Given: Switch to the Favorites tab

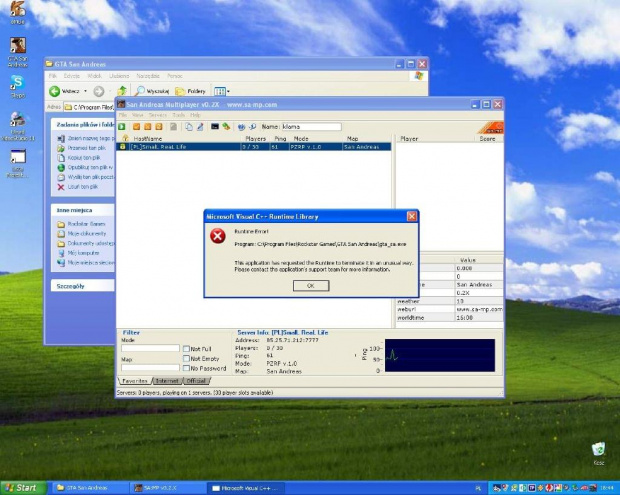Looking at the screenshot, I should coord(135,381).
